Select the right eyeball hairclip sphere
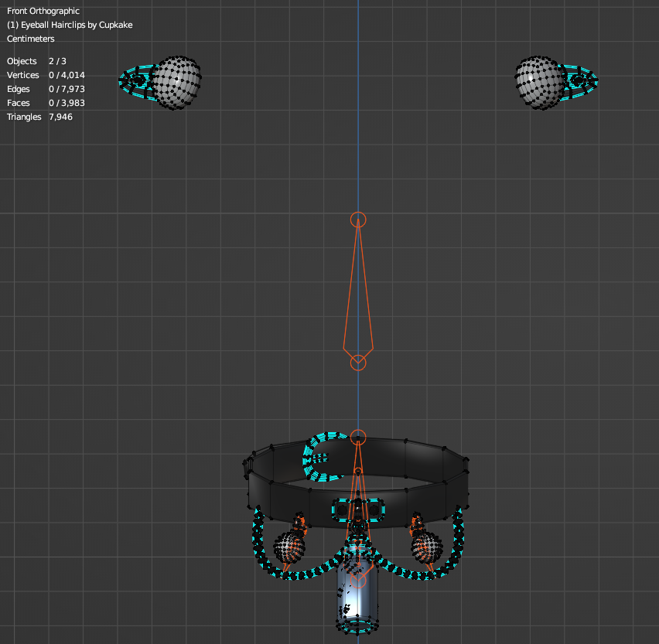Screen dimensions: 659x644 540,83
